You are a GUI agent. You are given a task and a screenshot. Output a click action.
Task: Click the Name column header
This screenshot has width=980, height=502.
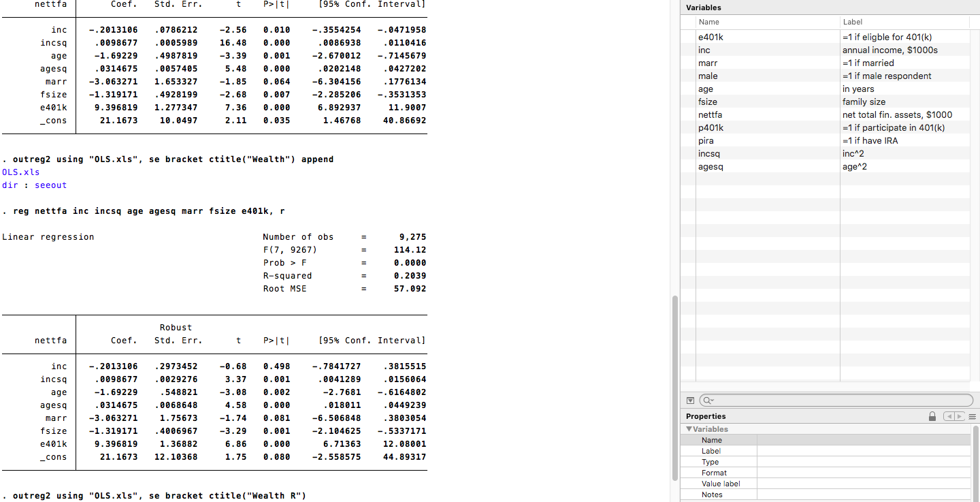click(710, 22)
